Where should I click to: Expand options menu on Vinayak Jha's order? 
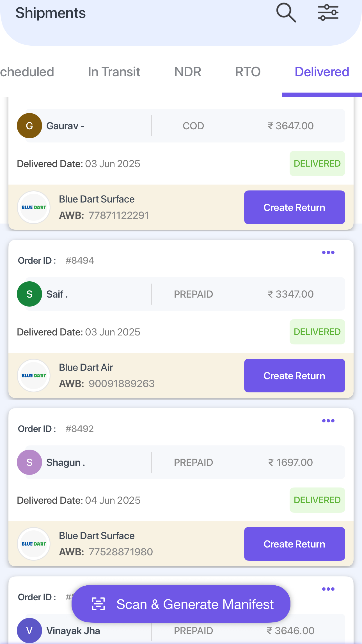click(328, 589)
